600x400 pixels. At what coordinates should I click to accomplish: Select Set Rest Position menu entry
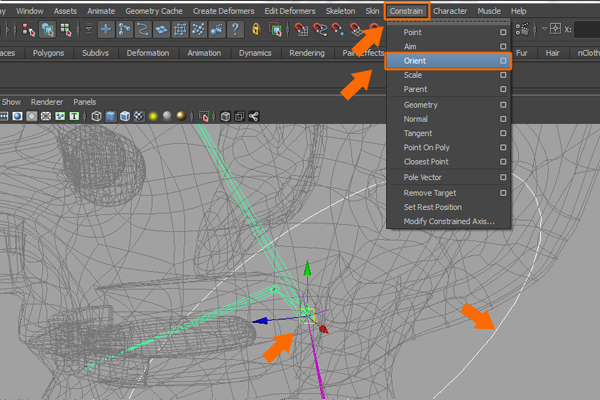[448, 207]
